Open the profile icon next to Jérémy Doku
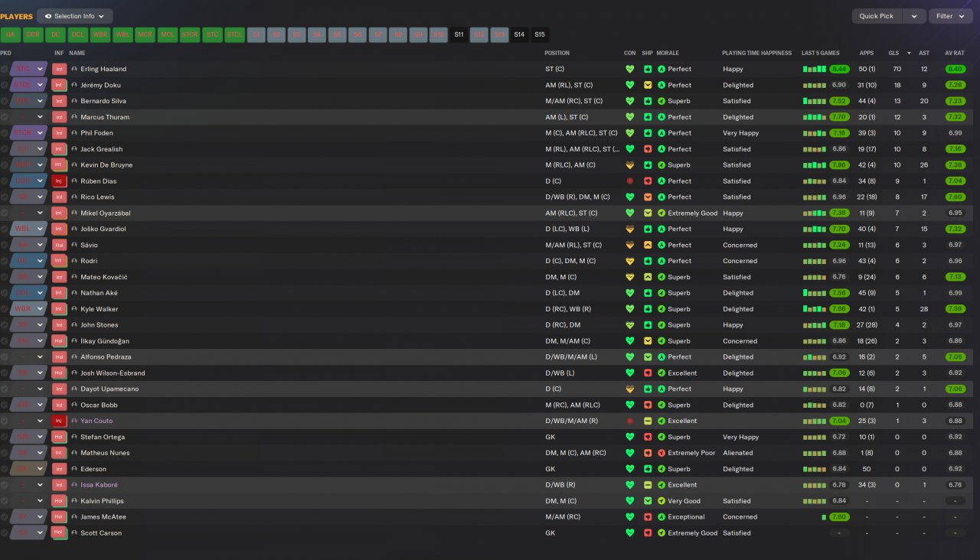The width and height of the screenshot is (980, 560). [x=74, y=85]
